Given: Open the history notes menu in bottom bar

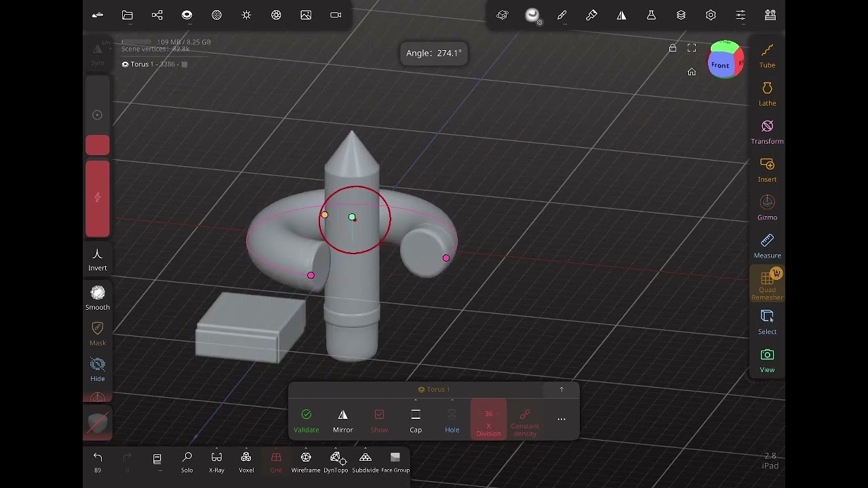Looking at the screenshot, I should [x=157, y=460].
